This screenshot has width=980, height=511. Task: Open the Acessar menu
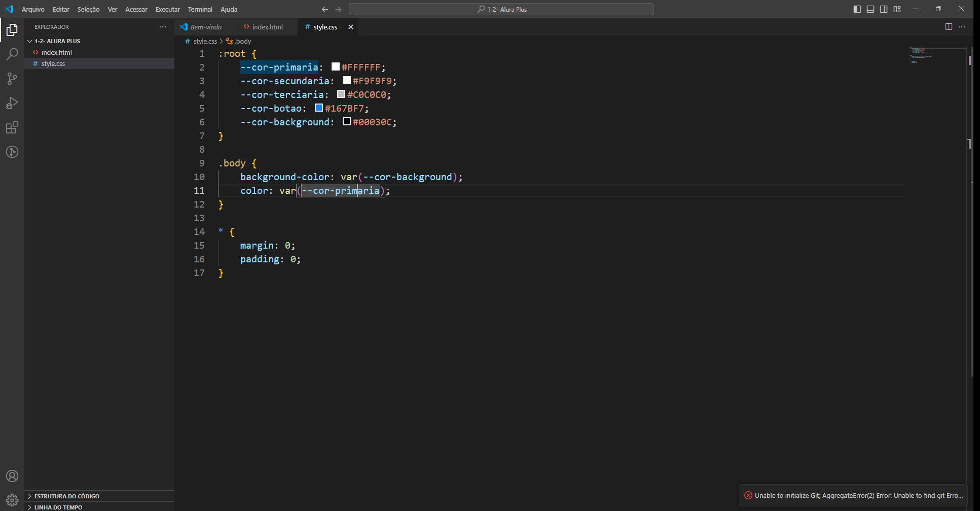point(136,9)
